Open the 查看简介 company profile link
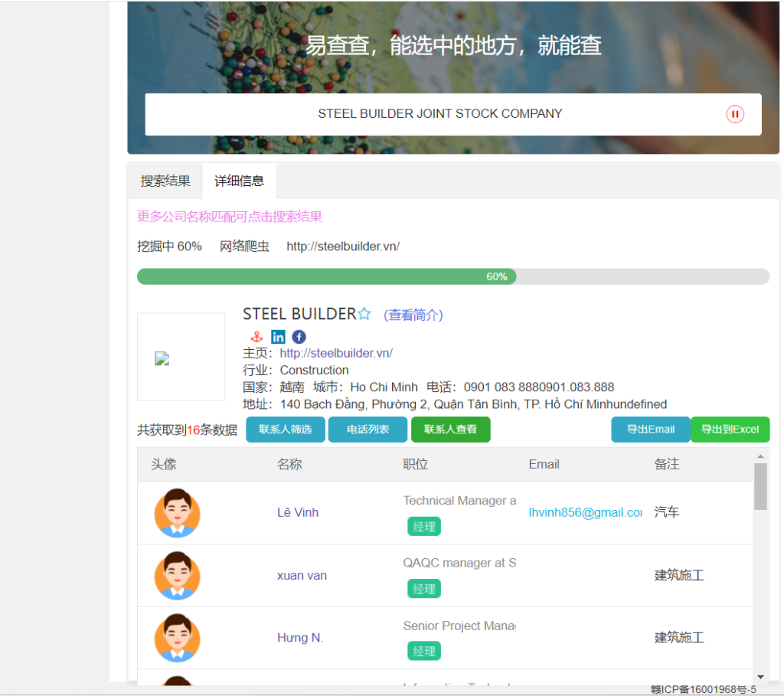Image resolution: width=784 pixels, height=696 pixels. tap(413, 315)
